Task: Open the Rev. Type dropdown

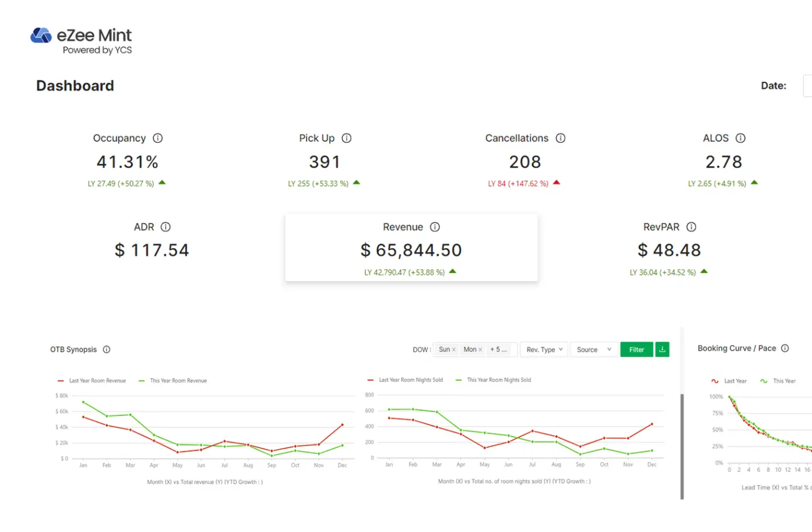Action: 544,350
